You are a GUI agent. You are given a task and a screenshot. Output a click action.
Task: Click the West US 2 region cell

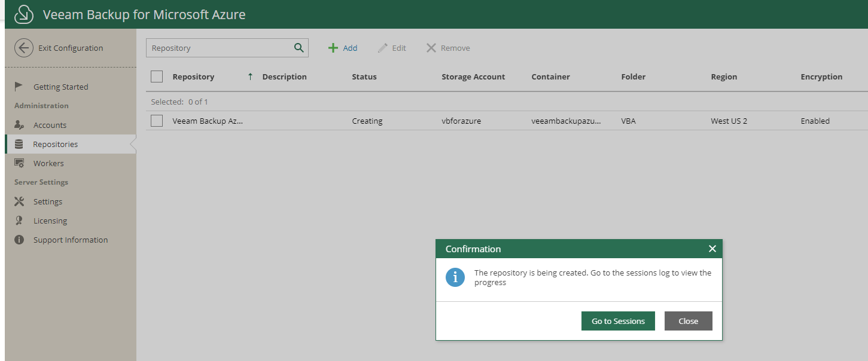729,121
